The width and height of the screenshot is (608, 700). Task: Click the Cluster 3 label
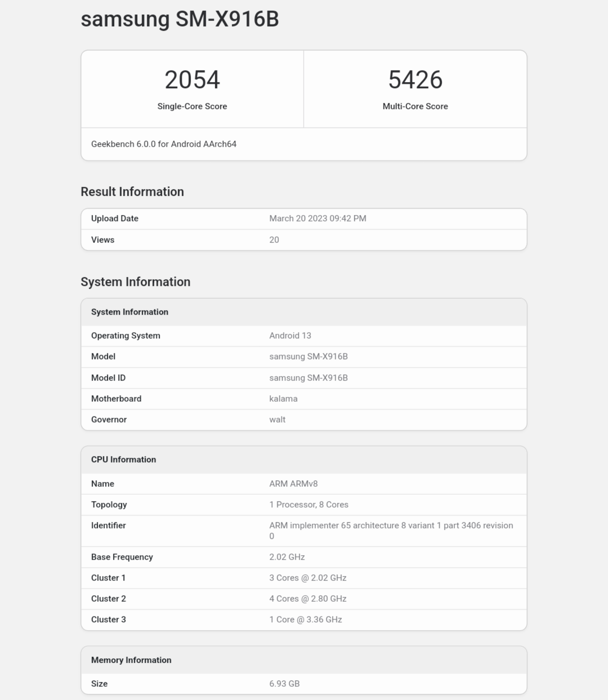pyautogui.click(x=109, y=619)
